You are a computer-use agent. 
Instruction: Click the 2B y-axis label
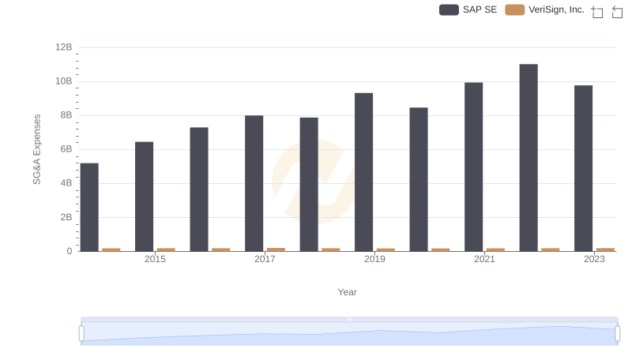click(66, 217)
